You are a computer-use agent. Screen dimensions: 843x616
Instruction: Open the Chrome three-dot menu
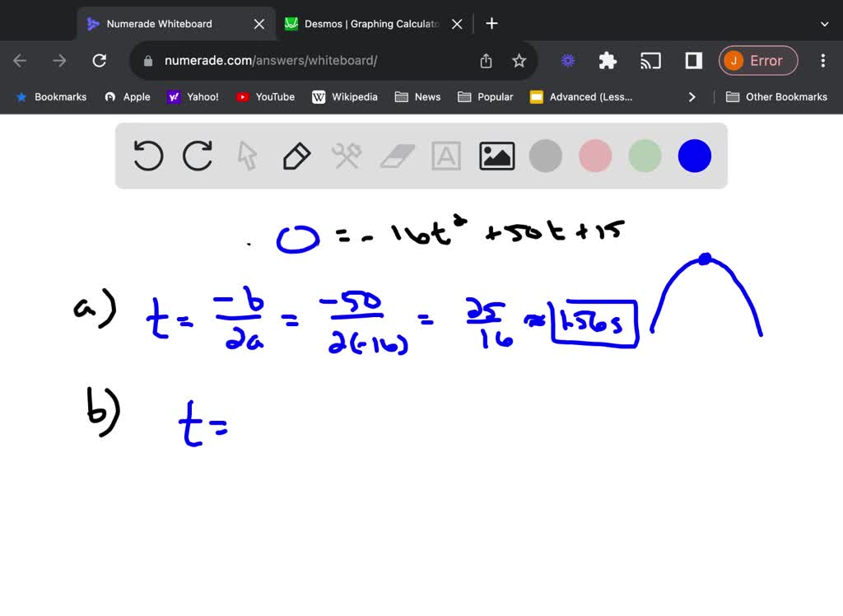pos(822,60)
